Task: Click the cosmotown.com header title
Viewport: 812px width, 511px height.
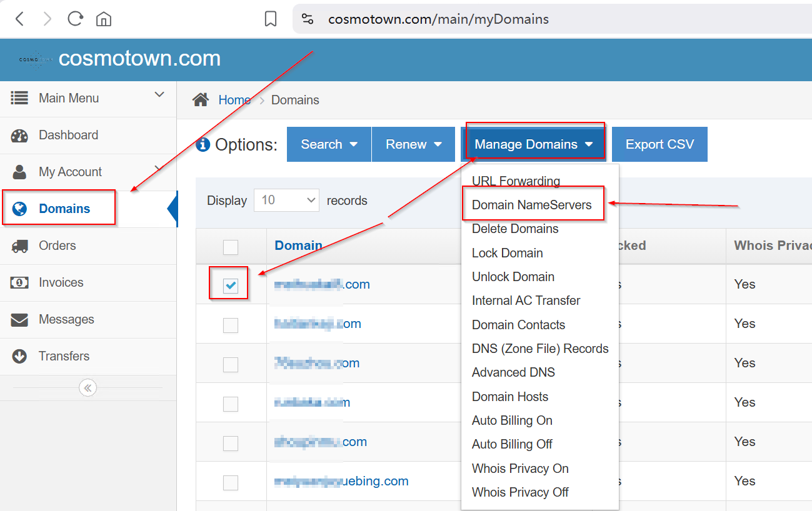Action: point(139,59)
